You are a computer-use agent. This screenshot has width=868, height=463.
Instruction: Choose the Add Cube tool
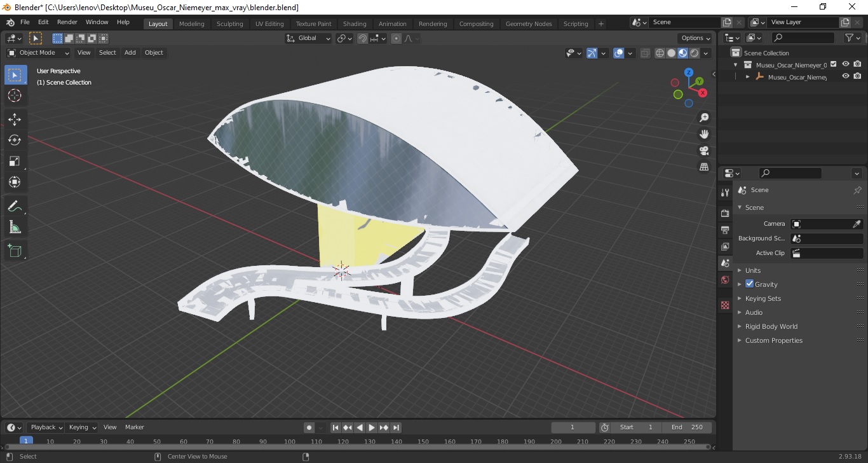coord(15,251)
